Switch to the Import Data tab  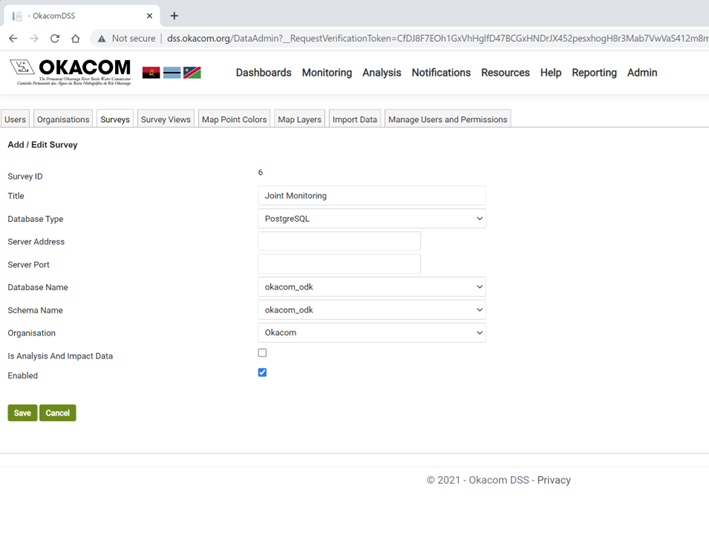point(355,119)
